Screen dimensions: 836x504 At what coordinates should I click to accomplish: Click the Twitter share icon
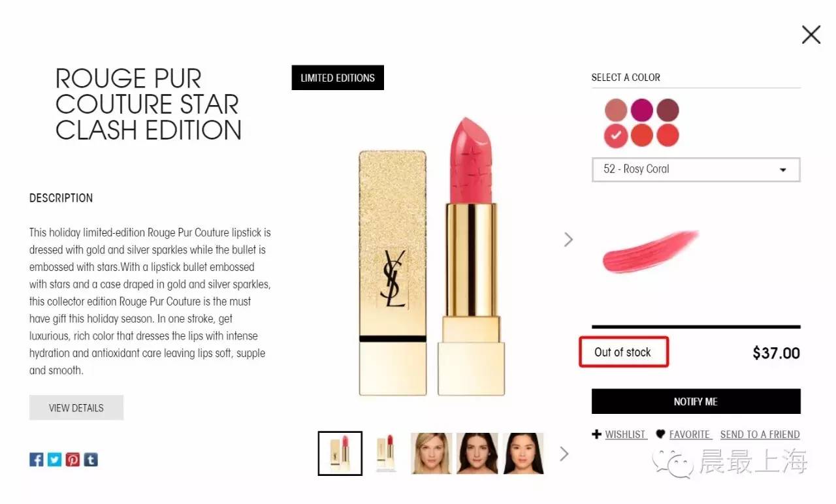coord(55,460)
